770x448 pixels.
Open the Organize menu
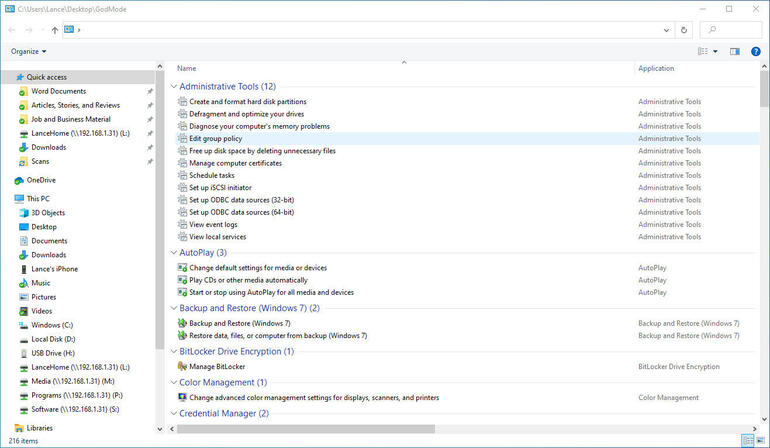coord(28,51)
